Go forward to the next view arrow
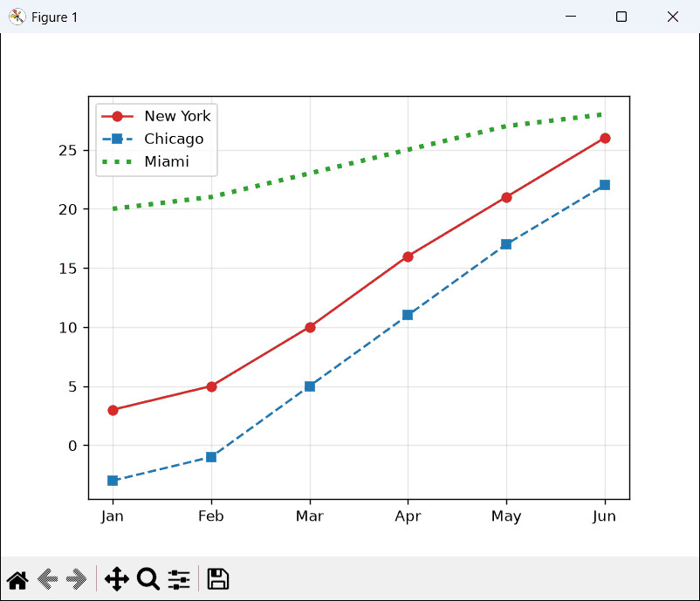Viewport: 700px width, 601px height. (x=76, y=579)
